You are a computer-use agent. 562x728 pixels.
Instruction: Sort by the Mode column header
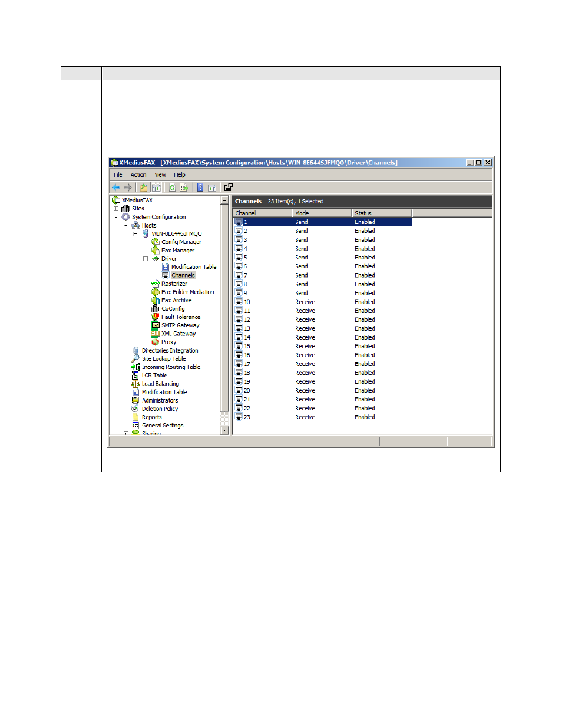pyautogui.click(x=322, y=213)
